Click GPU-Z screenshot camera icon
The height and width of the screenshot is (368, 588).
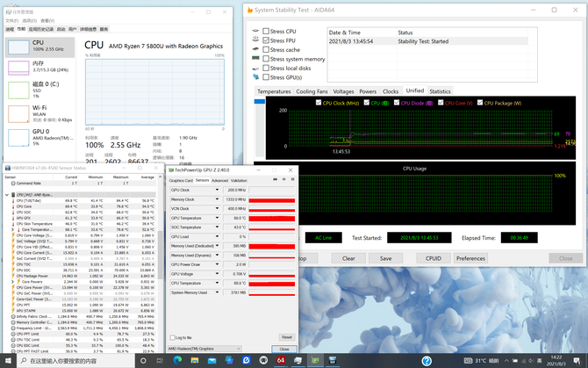click(275, 179)
